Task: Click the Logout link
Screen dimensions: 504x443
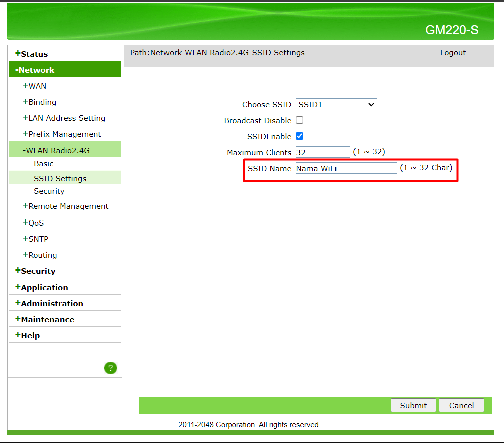Action: (453, 53)
